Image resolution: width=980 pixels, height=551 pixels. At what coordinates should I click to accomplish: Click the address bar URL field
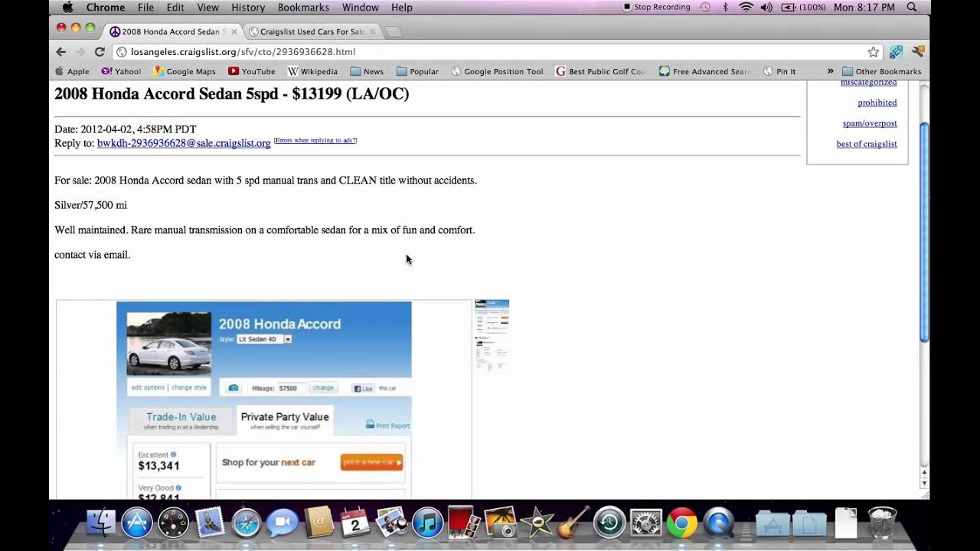click(495, 52)
